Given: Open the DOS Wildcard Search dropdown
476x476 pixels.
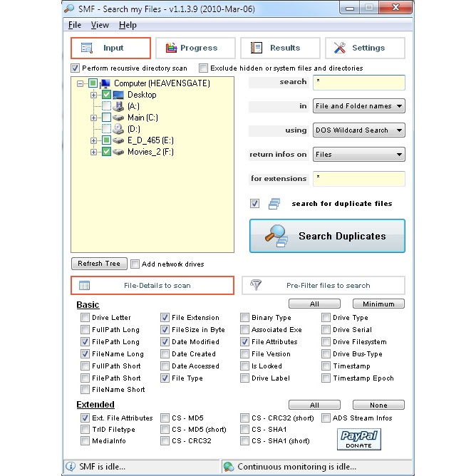Looking at the screenshot, I should click(x=359, y=130).
